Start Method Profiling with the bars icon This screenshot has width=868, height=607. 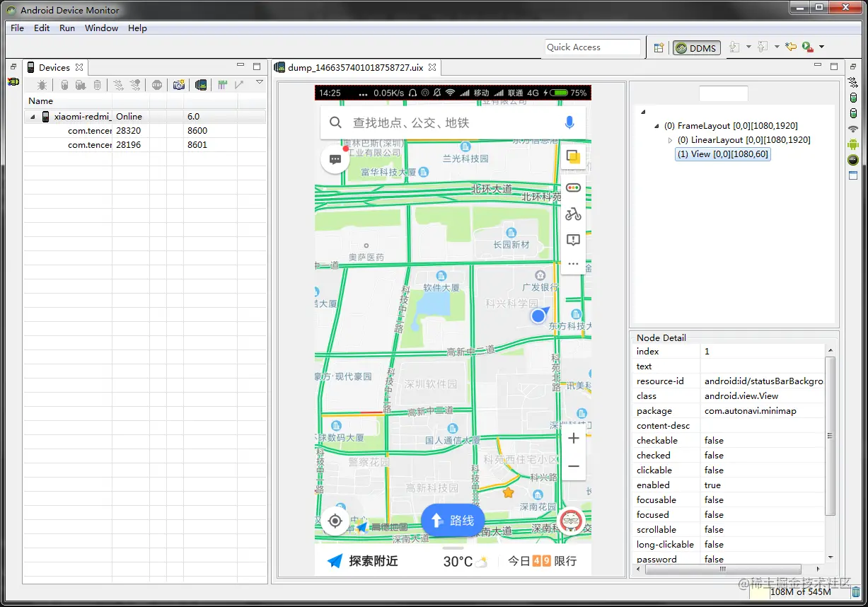tap(222, 84)
